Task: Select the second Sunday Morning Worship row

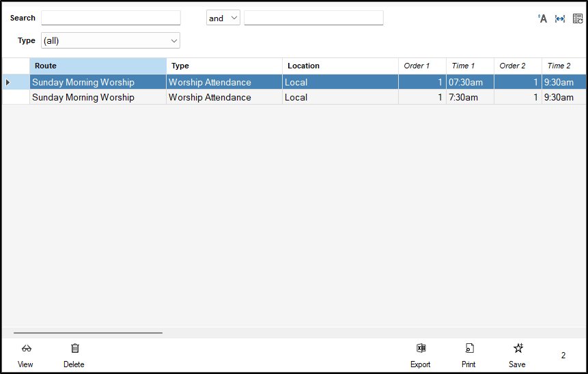Action: pyautogui.click(x=98, y=98)
